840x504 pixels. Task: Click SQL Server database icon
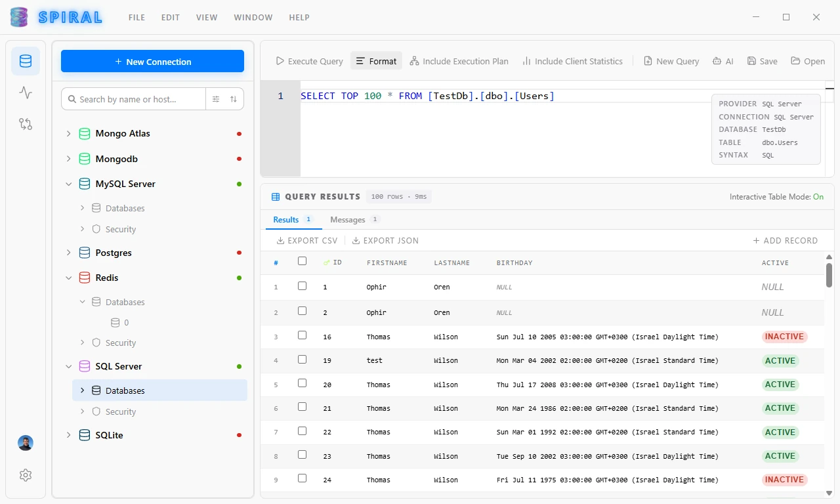coord(85,366)
